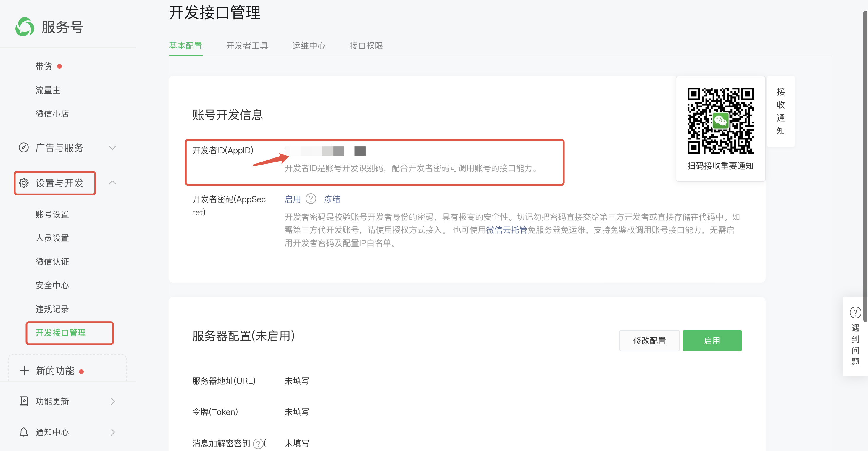Click the 遇到问题 question mark icon
868x451 pixels.
coord(855,313)
